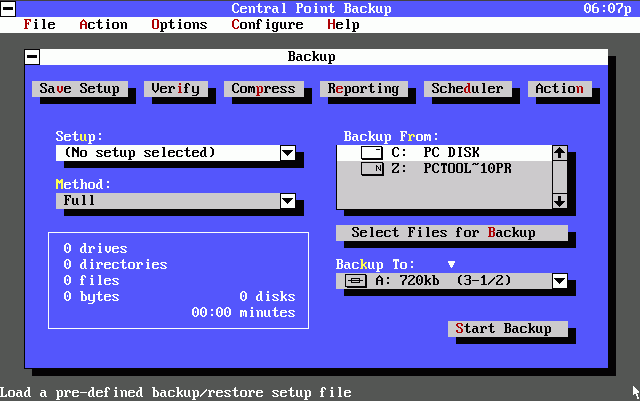
Task: Click the Backup From list scrollbar track
Action: click(x=560, y=177)
